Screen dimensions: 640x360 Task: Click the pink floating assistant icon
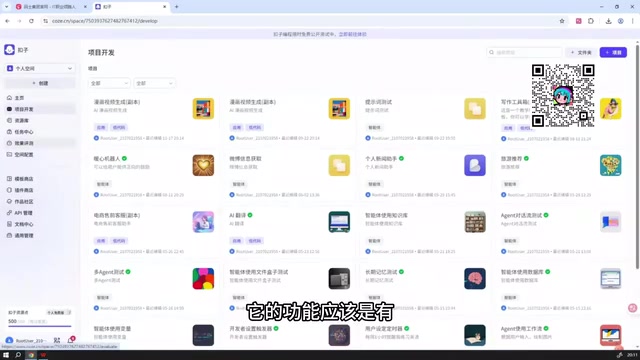click(x=632, y=308)
